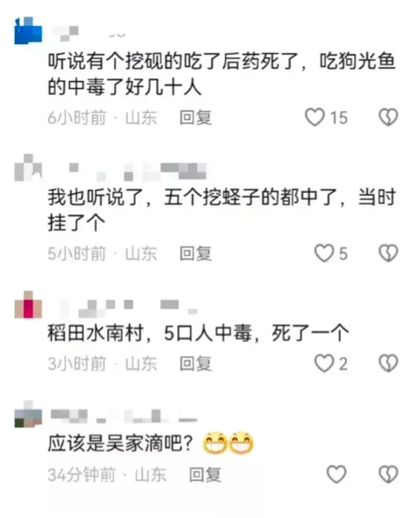The image size is (420, 518).
Task: Dislike the comment posted 5小时前
Action: [x=389, y=253]
